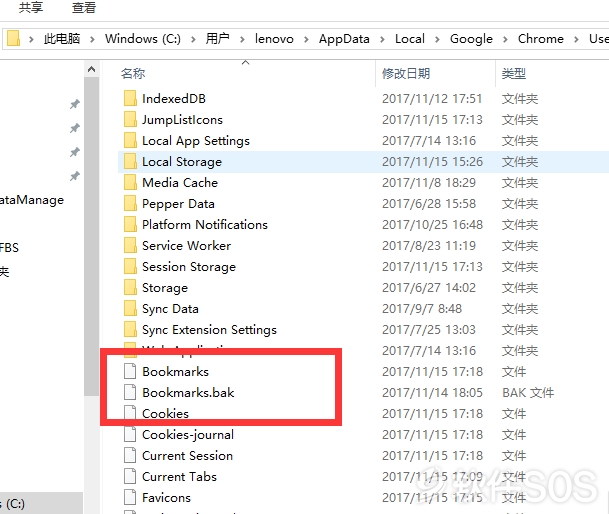
Task: Expand chevron after Google breadcrumb
Action: pyautogui.click(x=505, y=39)
